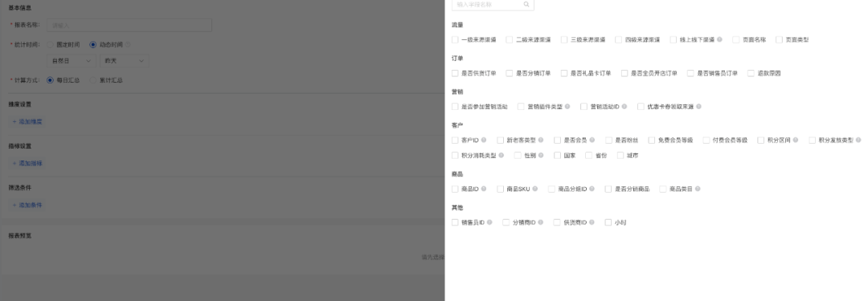Tick the 小时 checkbox
Viewport: 868px width, 301px height.
608,222
